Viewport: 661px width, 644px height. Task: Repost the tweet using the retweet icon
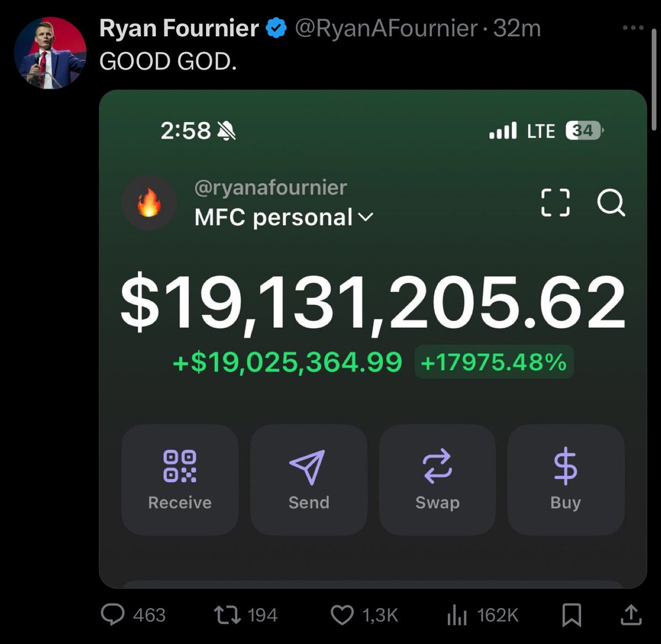point(227,614)
